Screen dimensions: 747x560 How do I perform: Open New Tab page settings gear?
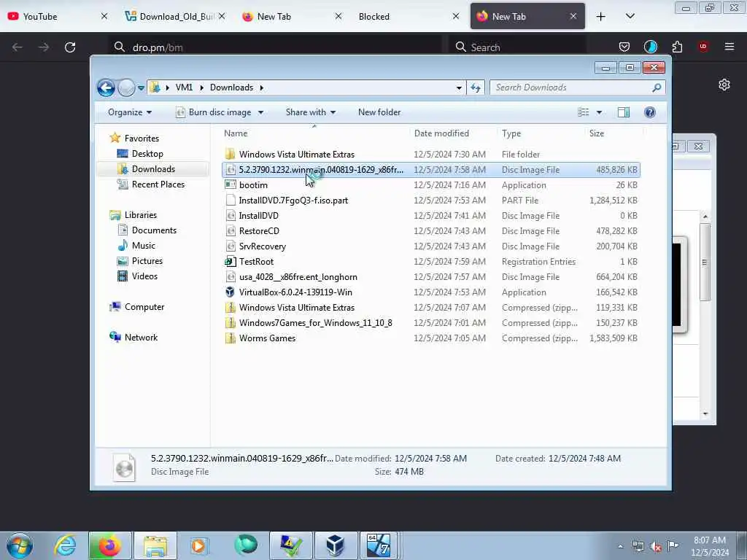coord(724,85)
